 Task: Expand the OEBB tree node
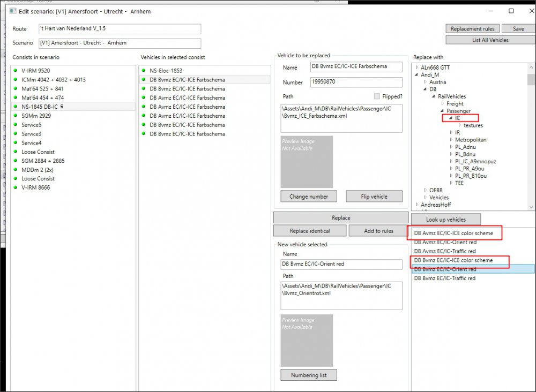(426, 190)
